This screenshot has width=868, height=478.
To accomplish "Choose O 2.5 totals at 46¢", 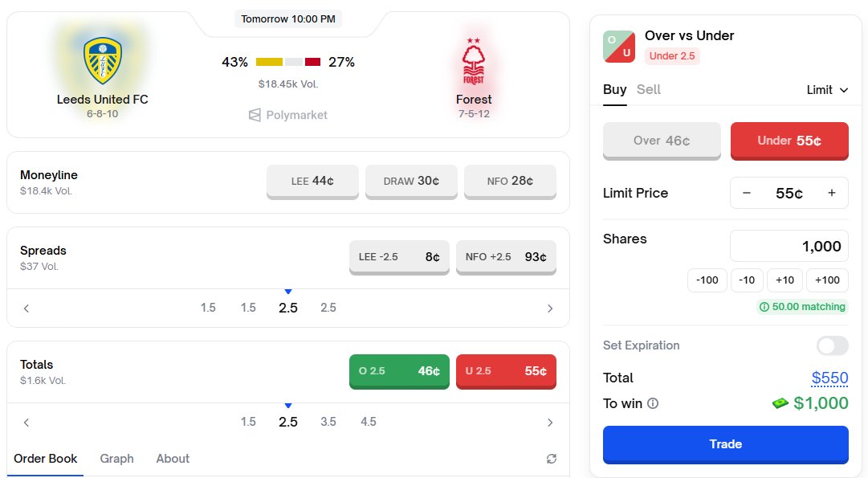I will click(x=399, y=371).
